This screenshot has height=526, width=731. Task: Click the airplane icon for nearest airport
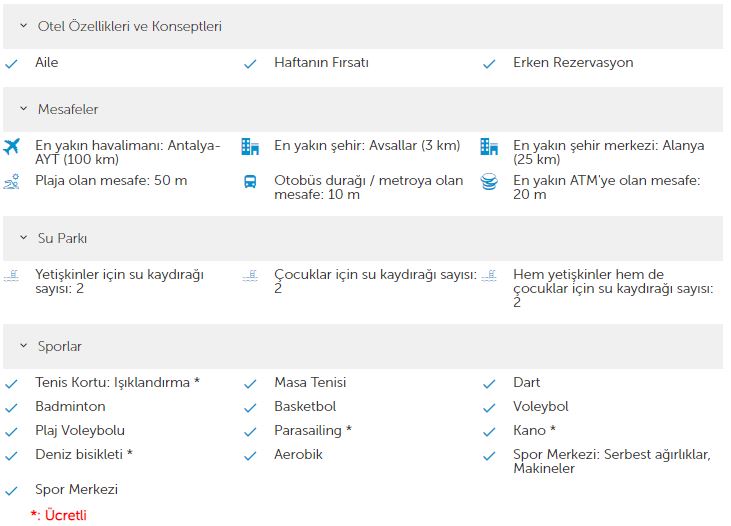click(11, 146)
